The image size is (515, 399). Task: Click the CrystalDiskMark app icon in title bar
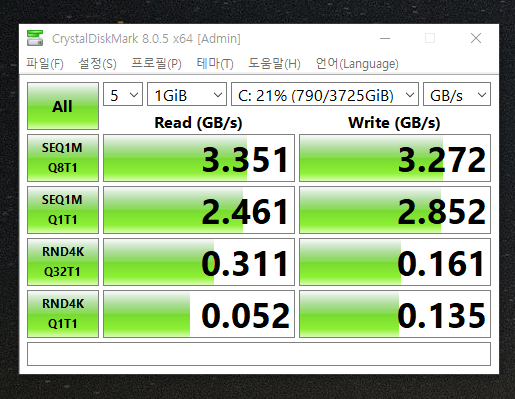point(35,38)
